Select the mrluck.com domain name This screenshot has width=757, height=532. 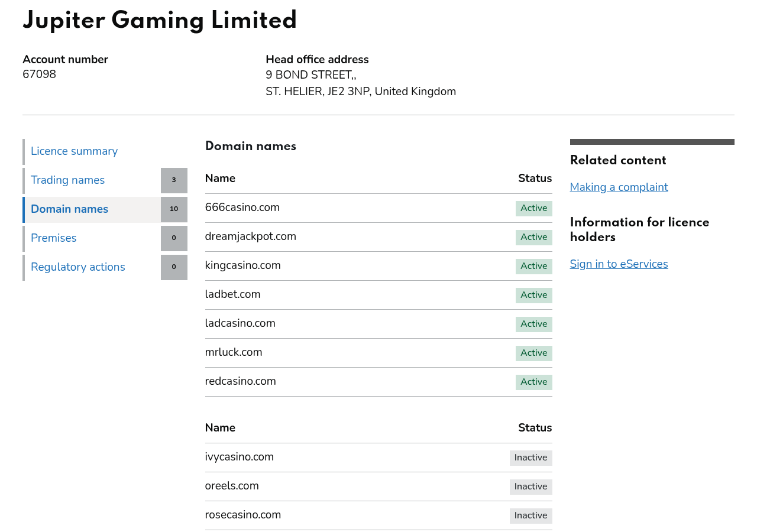coord(234,352)
